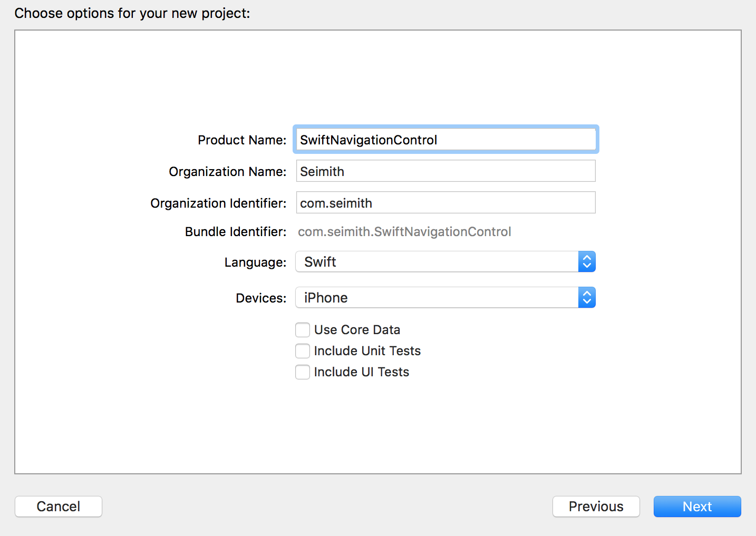Click the Next button
This screenshot has width=756, height=536.
[697, 506]
